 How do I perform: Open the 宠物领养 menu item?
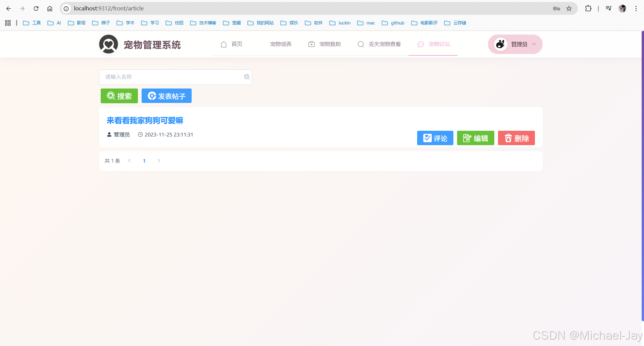[x=281, y=44]
